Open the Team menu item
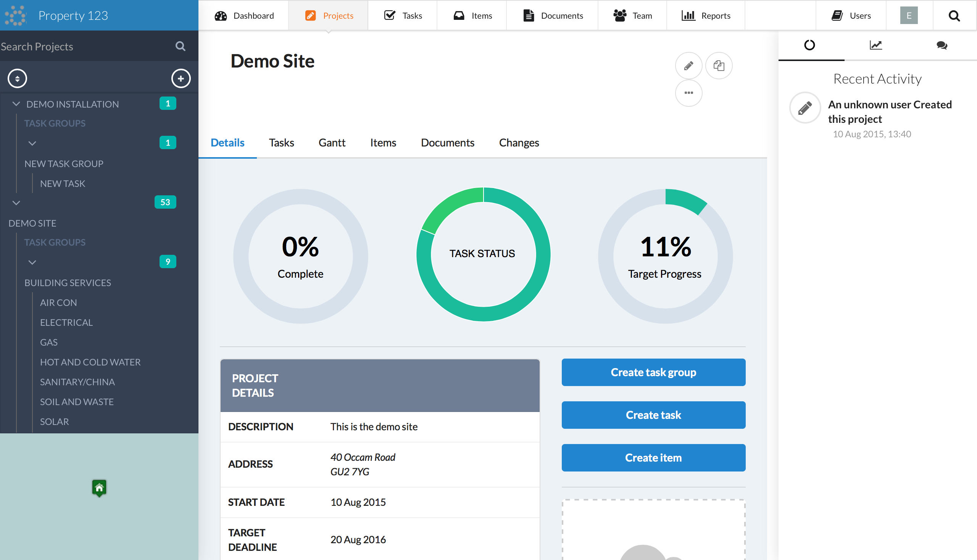Image resolution: width=977 pixels, height=560 pixels. pyautogui.click(x=633, y=15)
